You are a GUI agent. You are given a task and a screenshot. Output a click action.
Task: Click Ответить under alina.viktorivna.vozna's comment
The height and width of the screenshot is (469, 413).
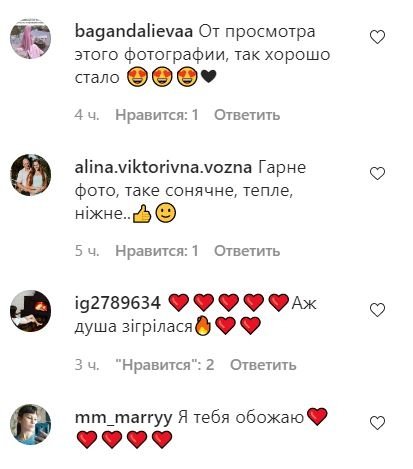coord(247,251)
